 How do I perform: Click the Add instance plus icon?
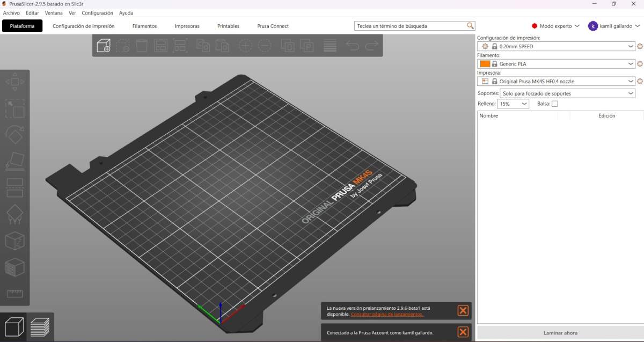click(245, 46)
